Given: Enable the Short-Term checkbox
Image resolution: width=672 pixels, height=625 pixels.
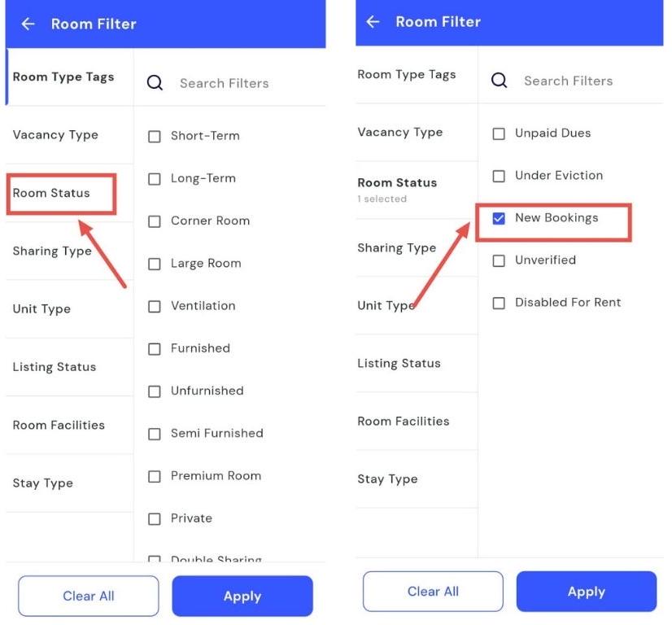Looking at the screenshot, I should coord(155,137).
